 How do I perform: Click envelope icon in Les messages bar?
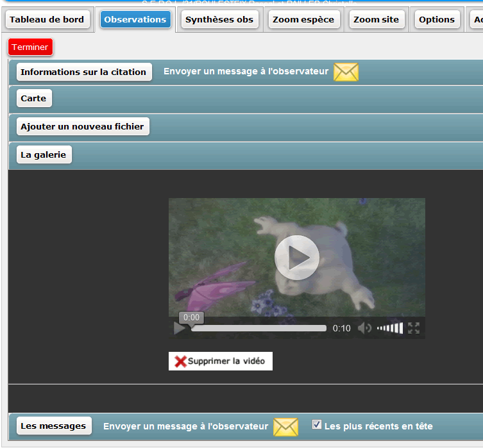pyautogui.click(x=285, y=427)
